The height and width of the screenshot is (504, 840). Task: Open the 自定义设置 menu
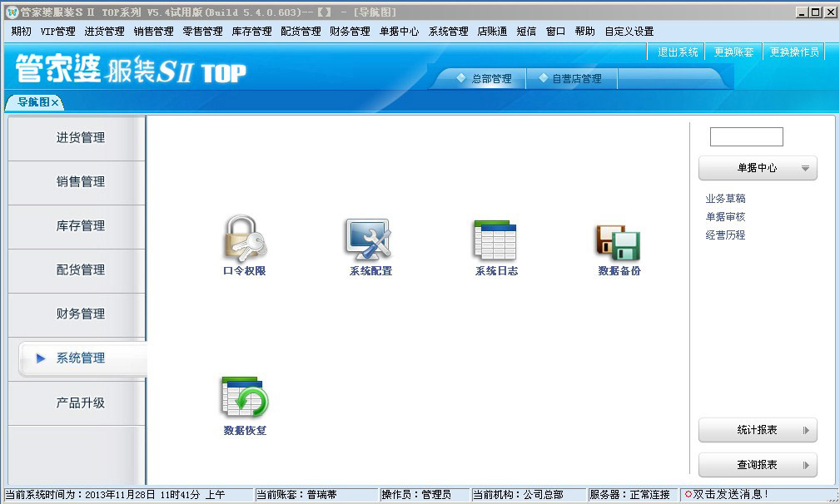[629, 32]
